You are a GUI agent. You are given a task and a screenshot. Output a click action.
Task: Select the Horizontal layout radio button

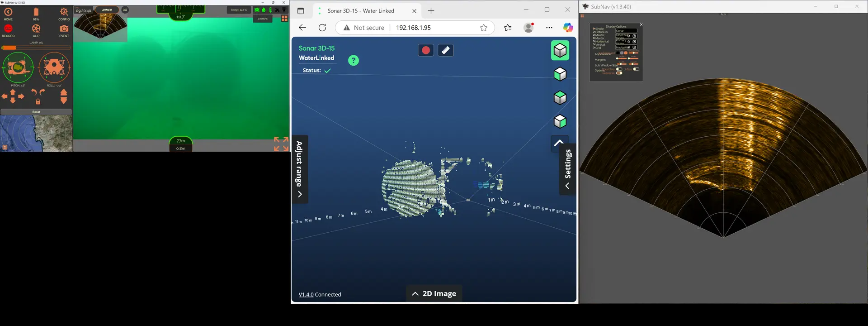point(594,42)
